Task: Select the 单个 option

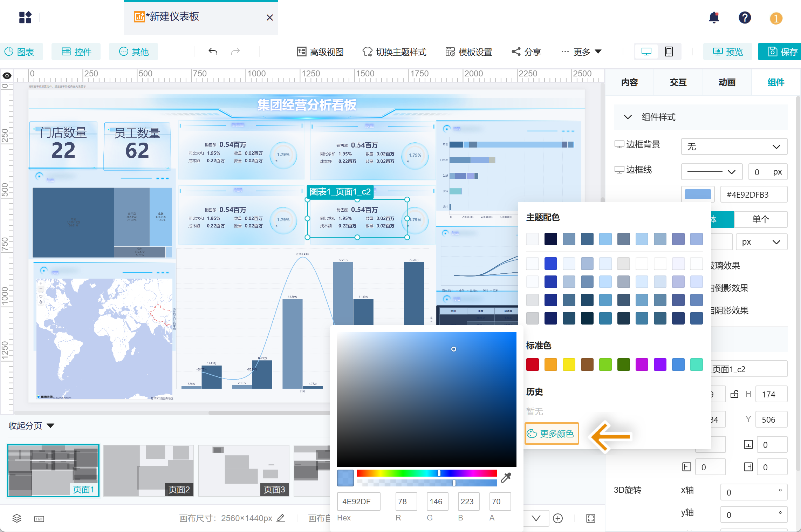Action: click(760, 219)
